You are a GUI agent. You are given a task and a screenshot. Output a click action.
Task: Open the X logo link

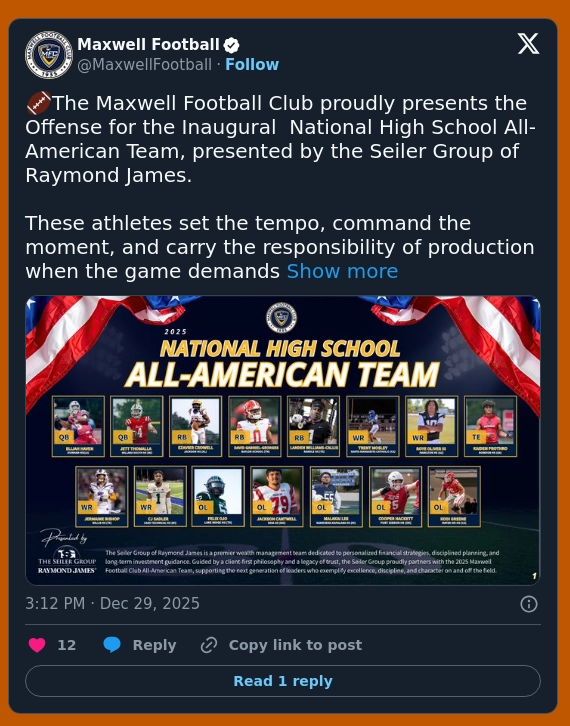click(528, 44)
